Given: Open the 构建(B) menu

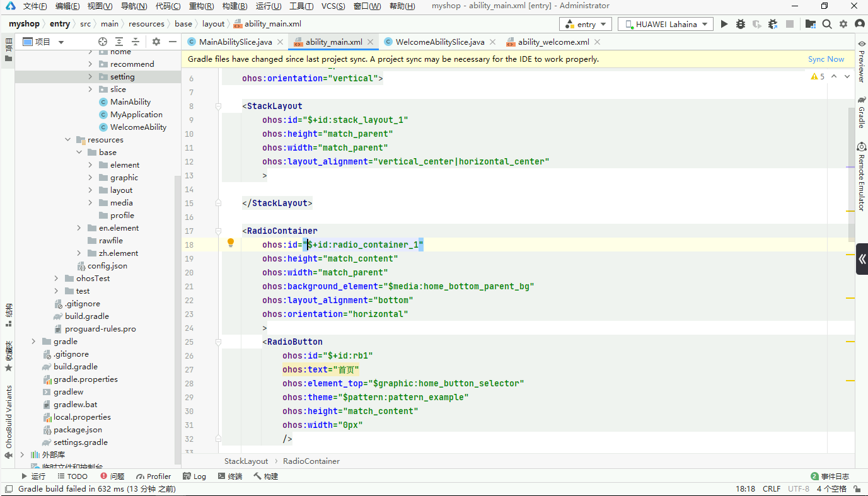Looking at the screenshot, I should [x=235, y=6].
